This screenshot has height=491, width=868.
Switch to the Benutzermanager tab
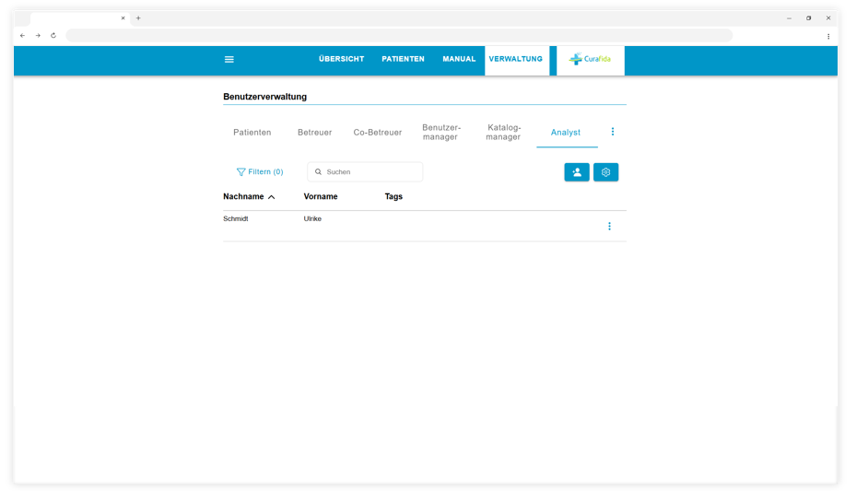441,133
